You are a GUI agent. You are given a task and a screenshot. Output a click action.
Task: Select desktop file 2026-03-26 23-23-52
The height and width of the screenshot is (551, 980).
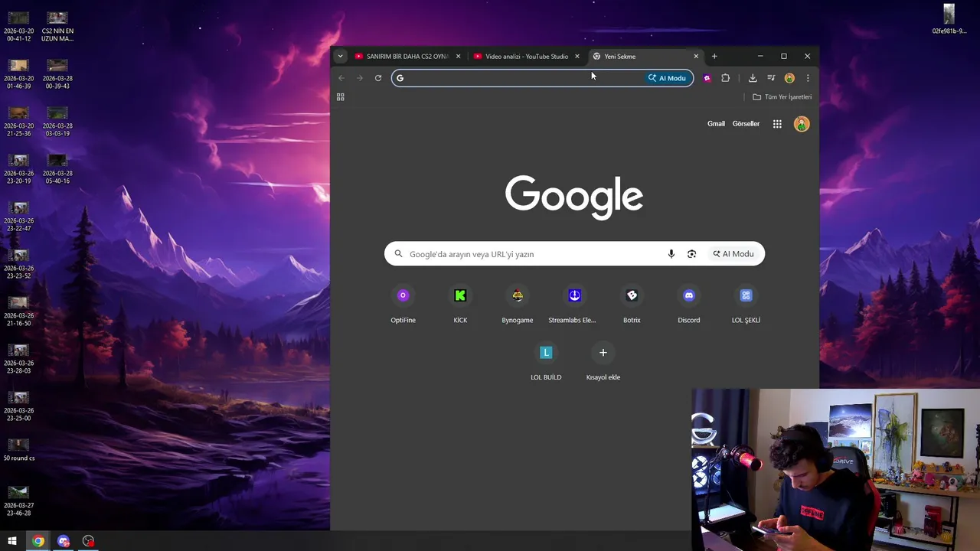[x=18, y=264]
